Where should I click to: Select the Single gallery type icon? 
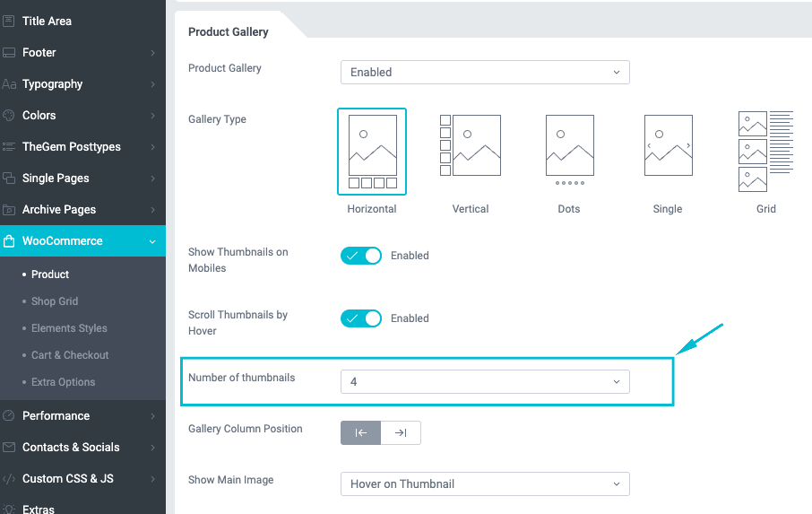pos(668,145)
